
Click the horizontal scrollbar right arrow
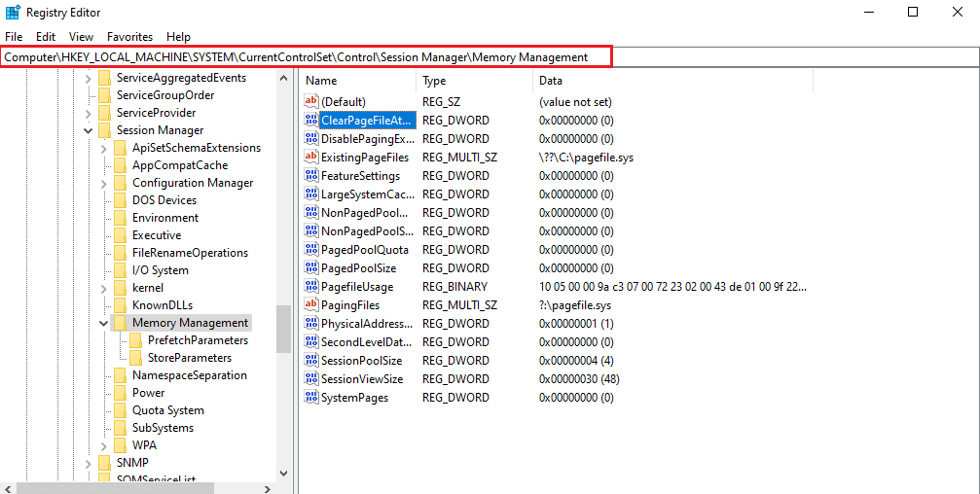click(x=268, y=489)
